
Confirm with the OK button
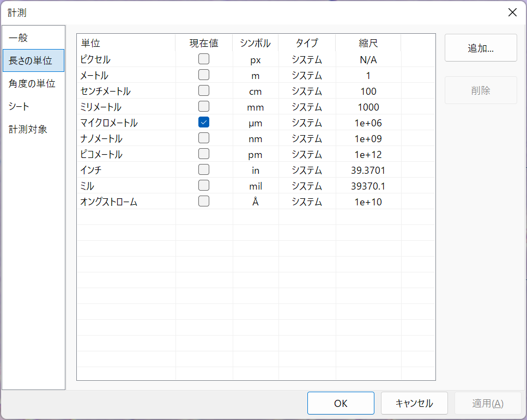click(x=341, y=403)
